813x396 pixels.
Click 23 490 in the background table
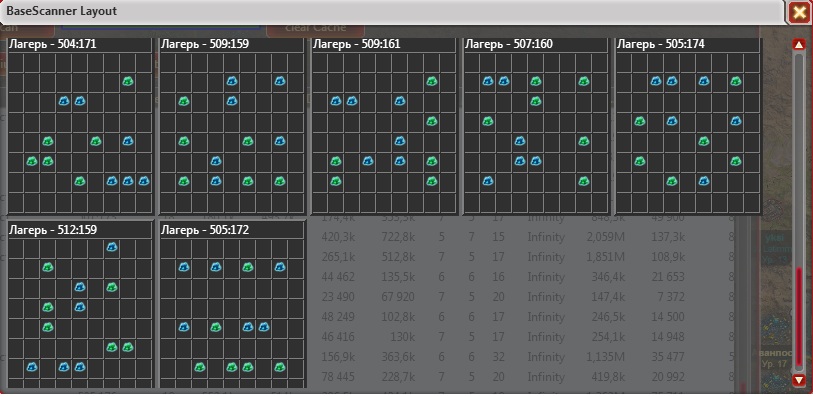pos(338,298)
